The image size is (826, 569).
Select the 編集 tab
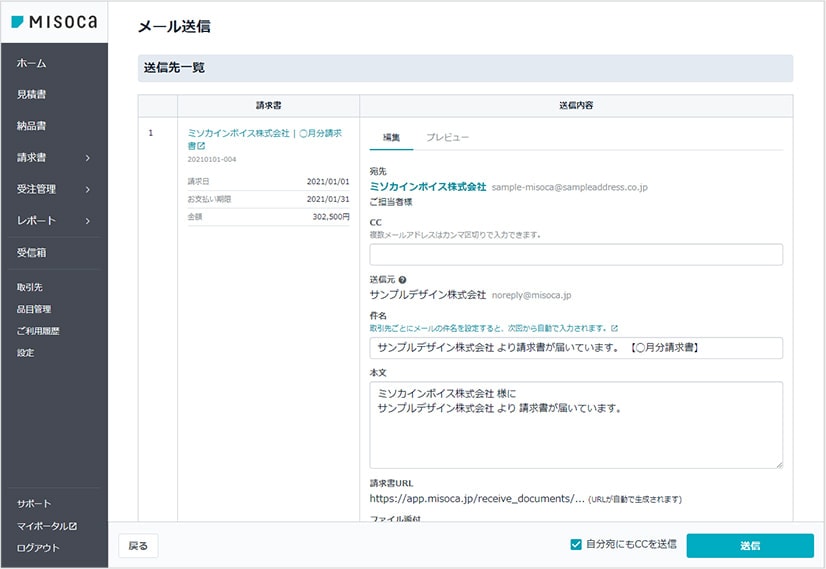[391, 138]
